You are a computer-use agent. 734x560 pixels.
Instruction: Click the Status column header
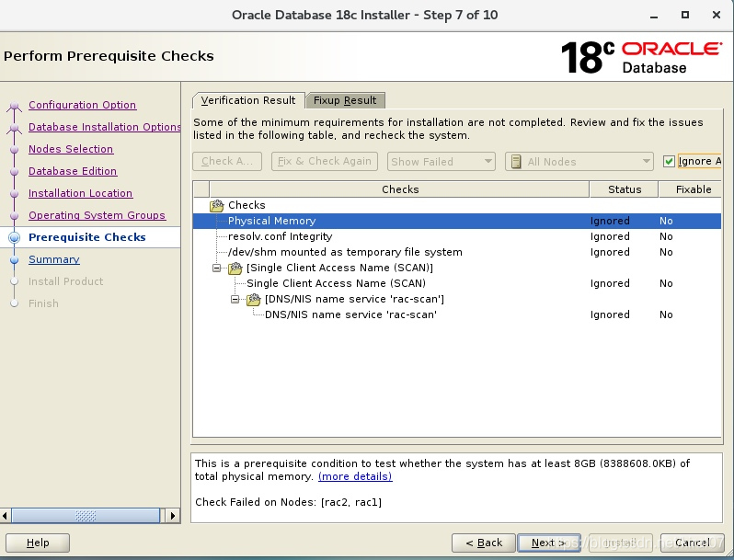point(625,189)
